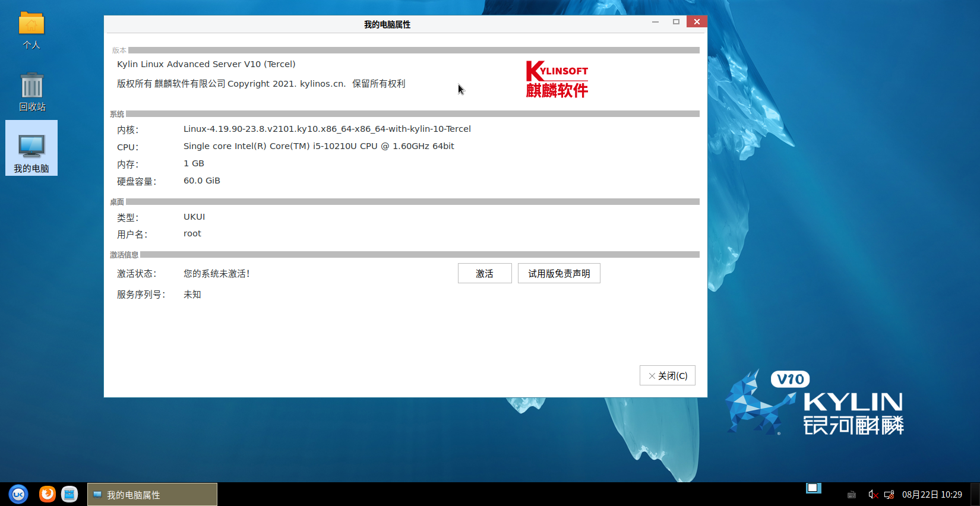The width and height of the screenshot is (980, 506).
Task: Click the show desktop strip at taskbar end
Action: pos(975,495)
